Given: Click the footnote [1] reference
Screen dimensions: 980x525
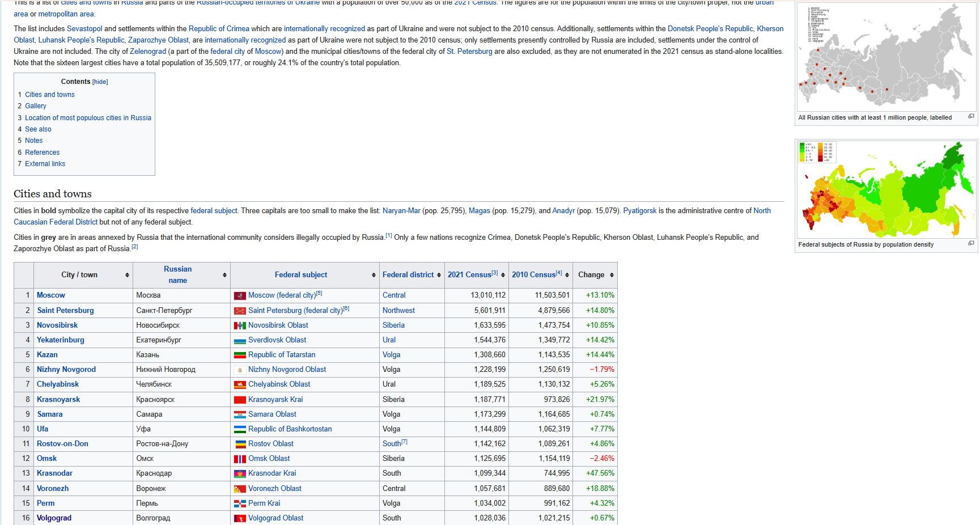Looking at the screenshot, I should point(389,235).
